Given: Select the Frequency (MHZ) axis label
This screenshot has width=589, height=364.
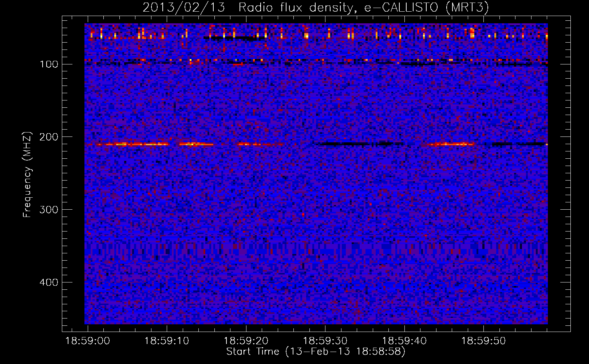Looking at the screenshot, I should click(x=27, y=174).
